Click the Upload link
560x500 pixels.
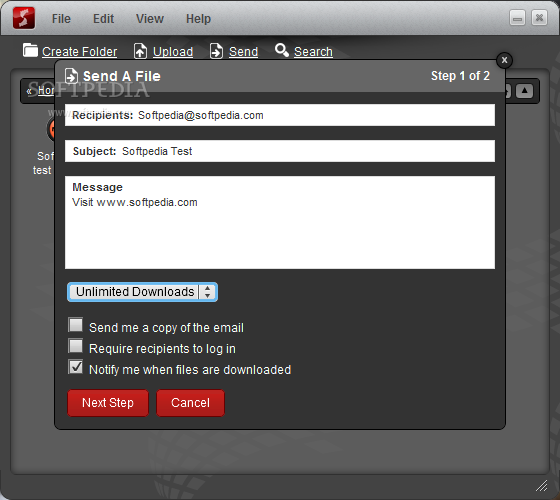point(173,52)
